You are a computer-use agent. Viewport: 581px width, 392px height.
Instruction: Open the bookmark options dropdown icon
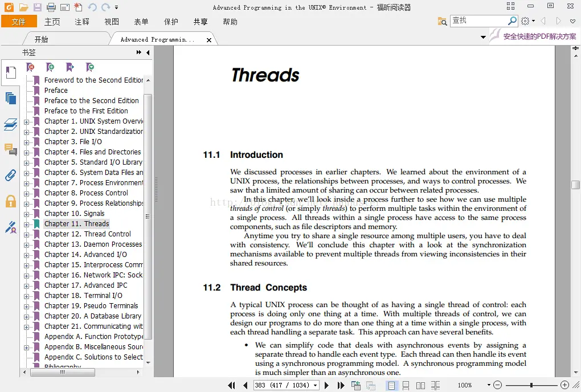90,67
